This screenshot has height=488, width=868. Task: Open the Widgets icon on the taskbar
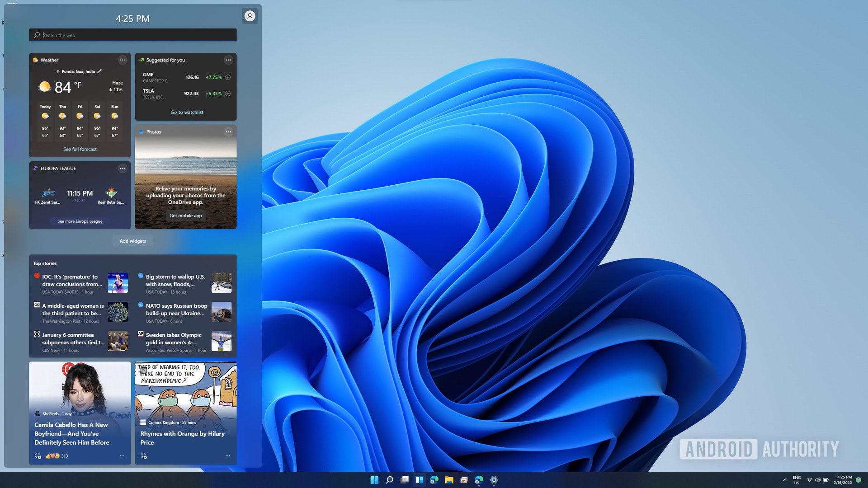(x=419, y=480)
